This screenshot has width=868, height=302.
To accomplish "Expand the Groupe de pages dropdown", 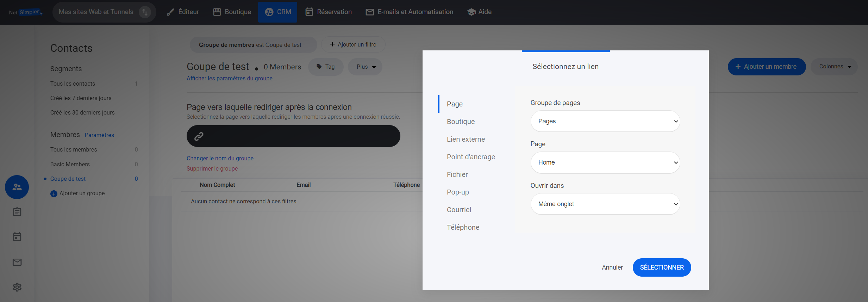I will pyautogui.click(x=605, y=121).
